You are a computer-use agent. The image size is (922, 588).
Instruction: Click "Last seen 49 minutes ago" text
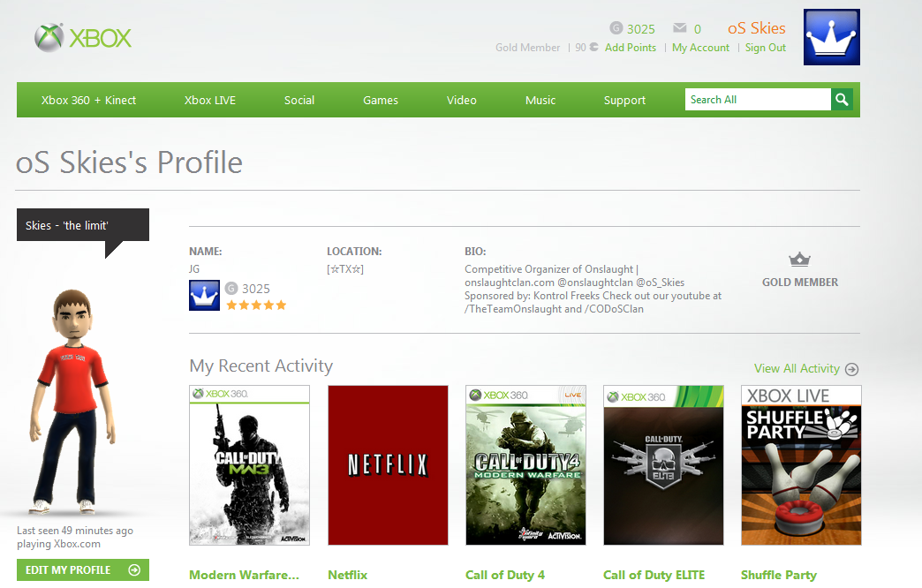click(75, 531)
